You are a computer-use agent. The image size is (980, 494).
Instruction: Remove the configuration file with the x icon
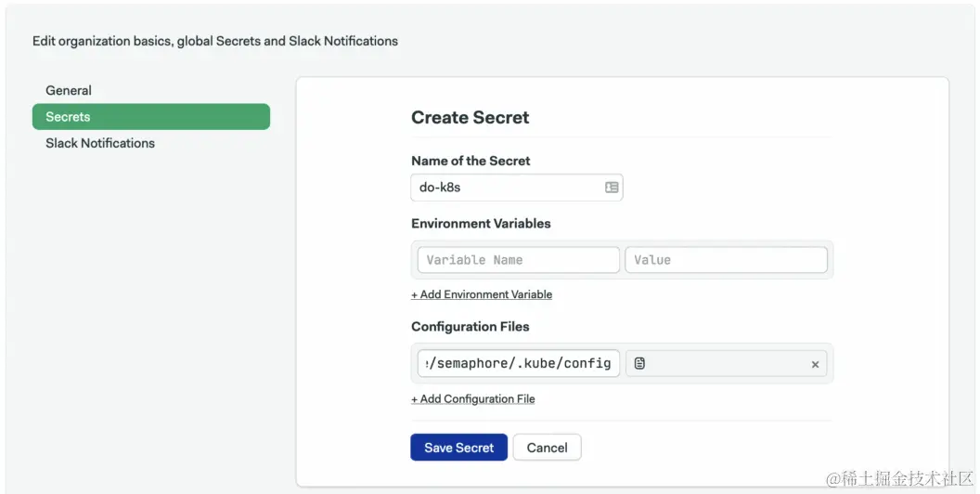815,364
